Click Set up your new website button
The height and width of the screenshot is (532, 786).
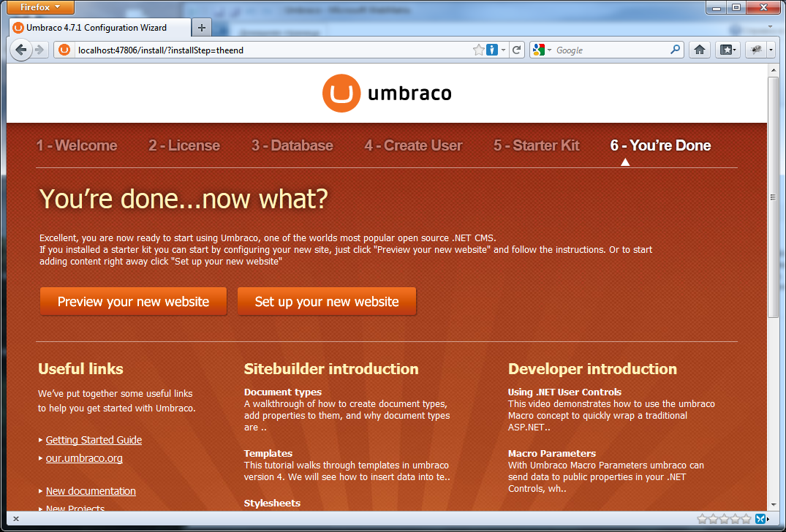click(x=326, y=302)
